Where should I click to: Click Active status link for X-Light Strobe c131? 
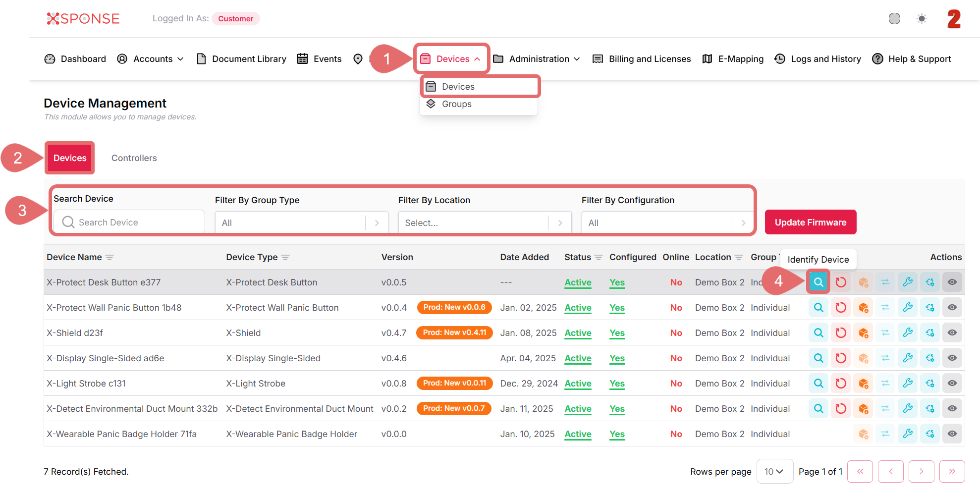tap(578, 384)
